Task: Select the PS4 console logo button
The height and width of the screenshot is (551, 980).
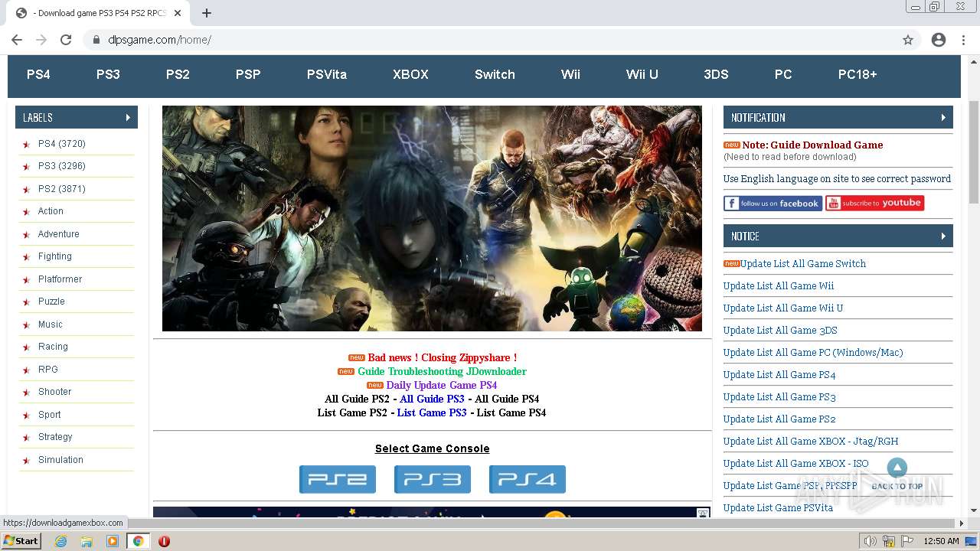Action: click(x=528, y=480)
